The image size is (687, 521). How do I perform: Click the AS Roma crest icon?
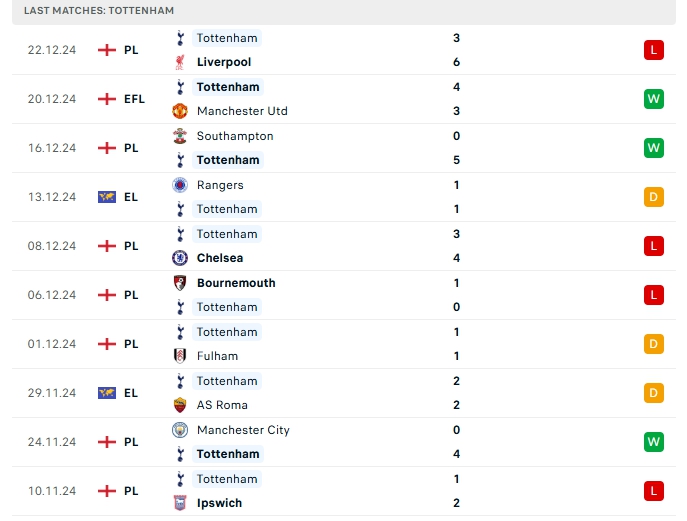(180, 405)
